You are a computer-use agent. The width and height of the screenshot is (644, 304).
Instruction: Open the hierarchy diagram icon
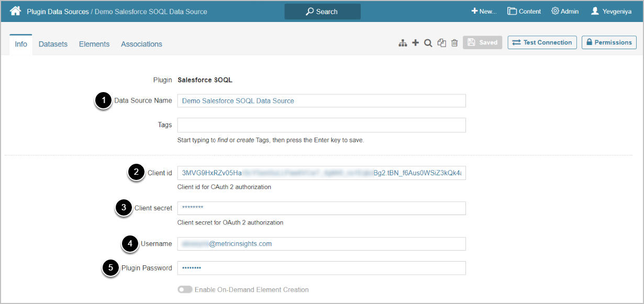403,43
